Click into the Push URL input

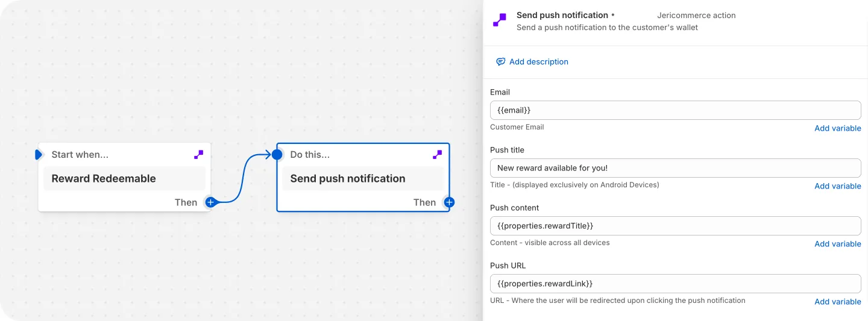coord(675,284)
